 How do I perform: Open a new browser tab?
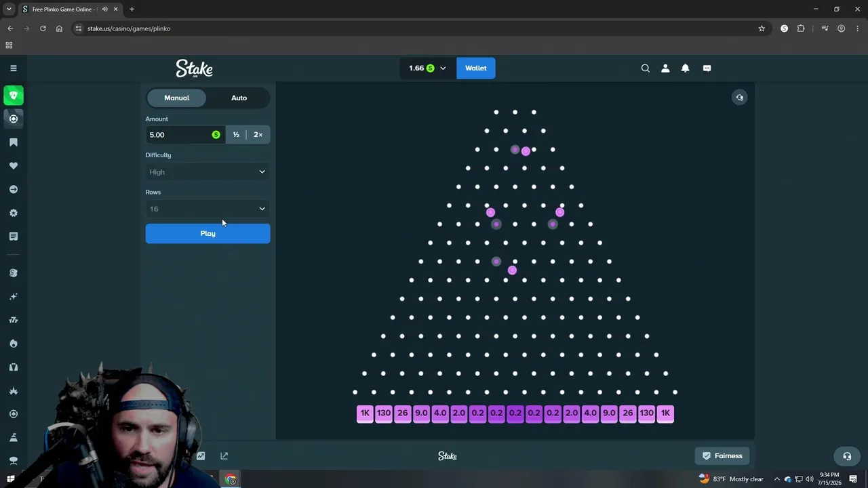132,9
